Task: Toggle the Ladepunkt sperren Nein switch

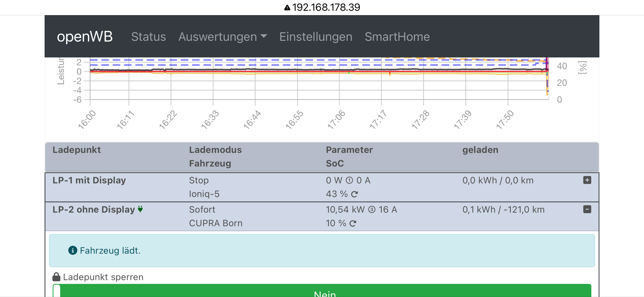Action: (325, 292)
